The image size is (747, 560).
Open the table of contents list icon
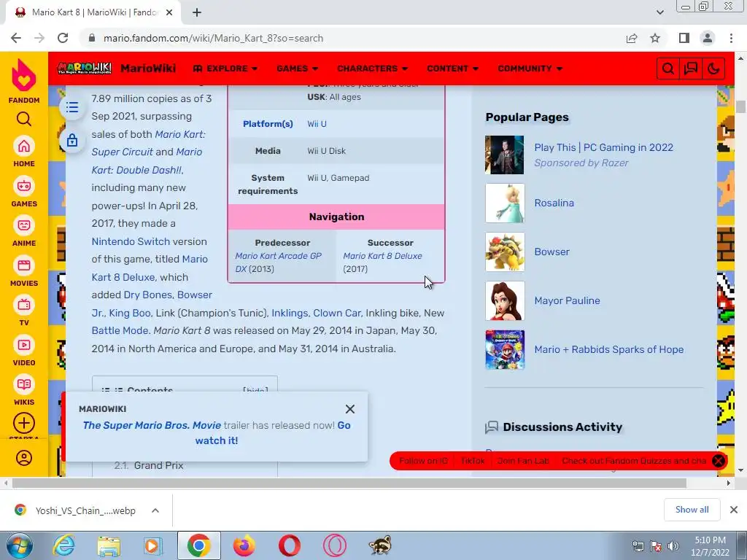click(x=72, y=107)
